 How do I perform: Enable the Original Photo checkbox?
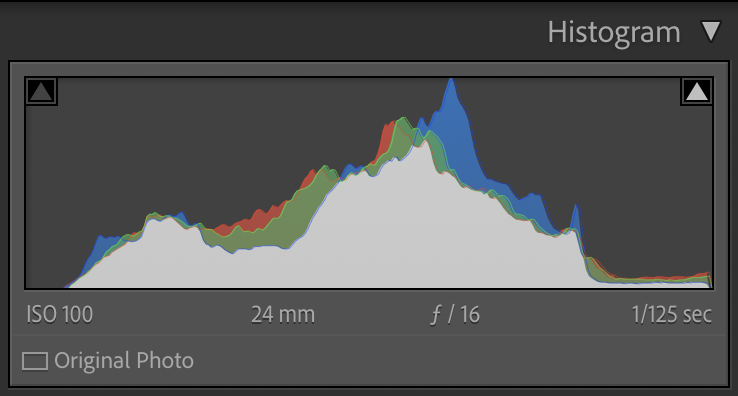click(x=35, y=361)
